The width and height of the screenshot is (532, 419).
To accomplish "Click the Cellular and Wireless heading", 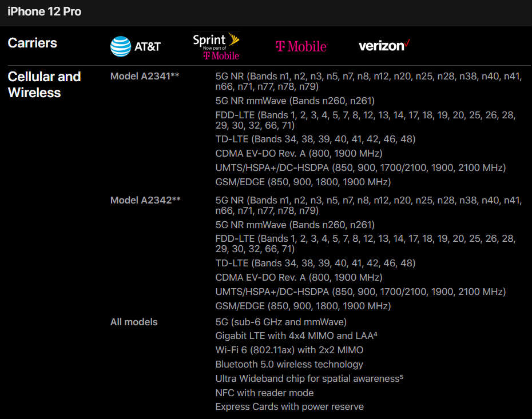I will click(44, 85).
